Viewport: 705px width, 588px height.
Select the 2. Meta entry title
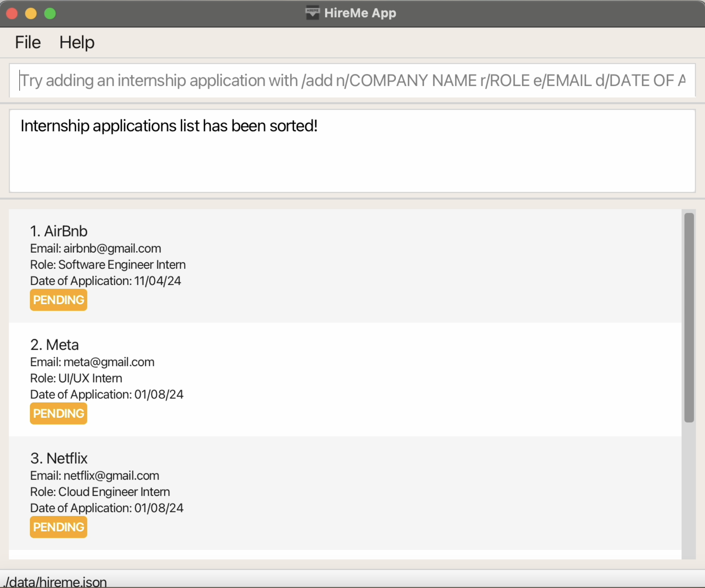[54, 345]
